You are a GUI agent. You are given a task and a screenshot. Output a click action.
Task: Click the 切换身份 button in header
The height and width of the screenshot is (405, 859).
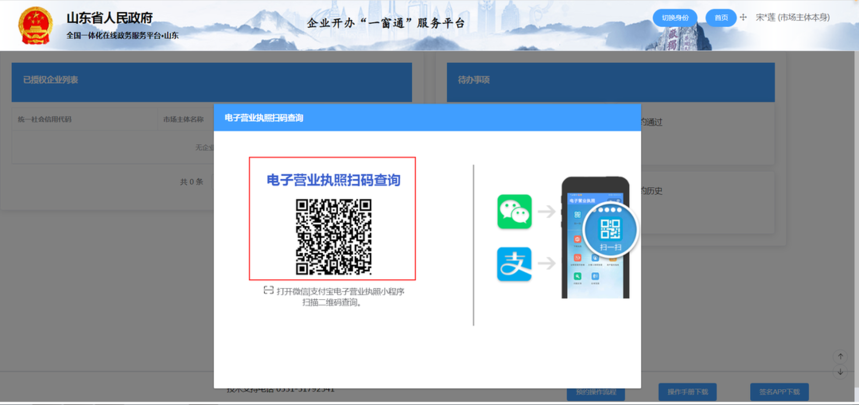click(x=675, y=18)
